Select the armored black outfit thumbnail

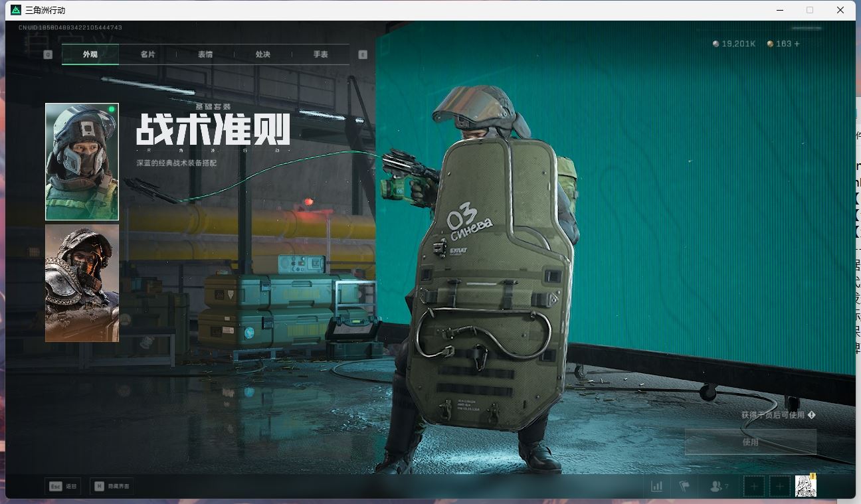tap(81, 283)
